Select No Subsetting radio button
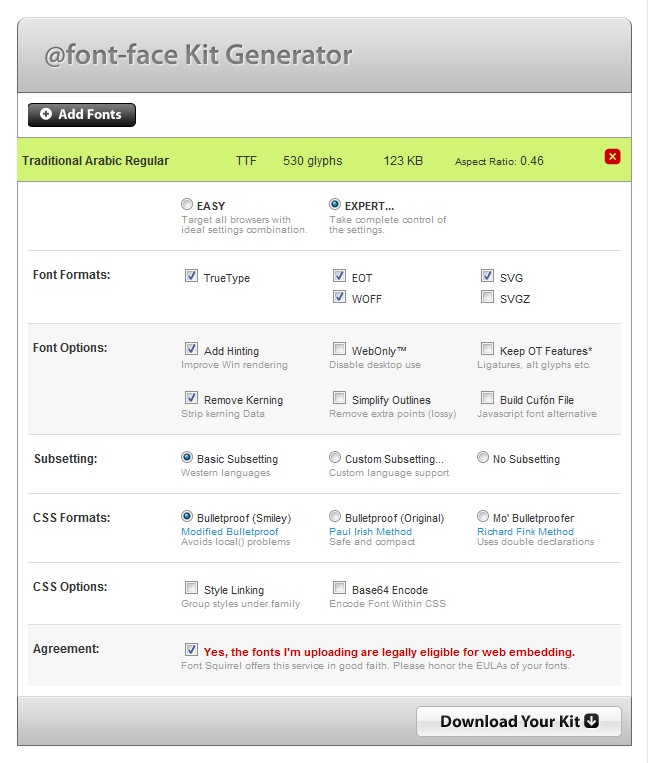Screen dimensions: 650x763 [483, 458]
